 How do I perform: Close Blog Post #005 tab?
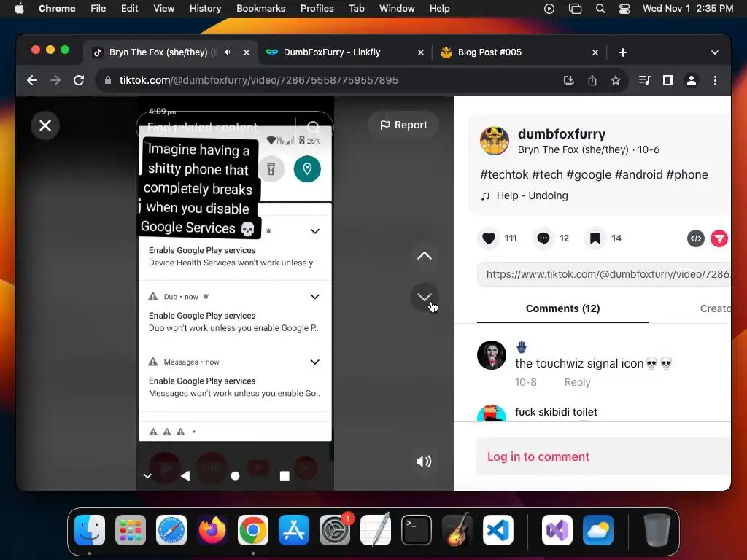tap(595, 52)
